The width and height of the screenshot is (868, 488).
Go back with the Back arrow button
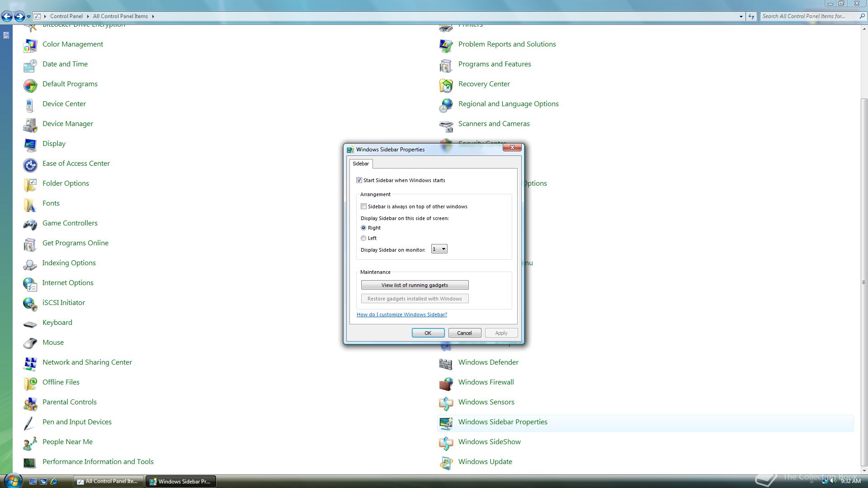(7, 17)
